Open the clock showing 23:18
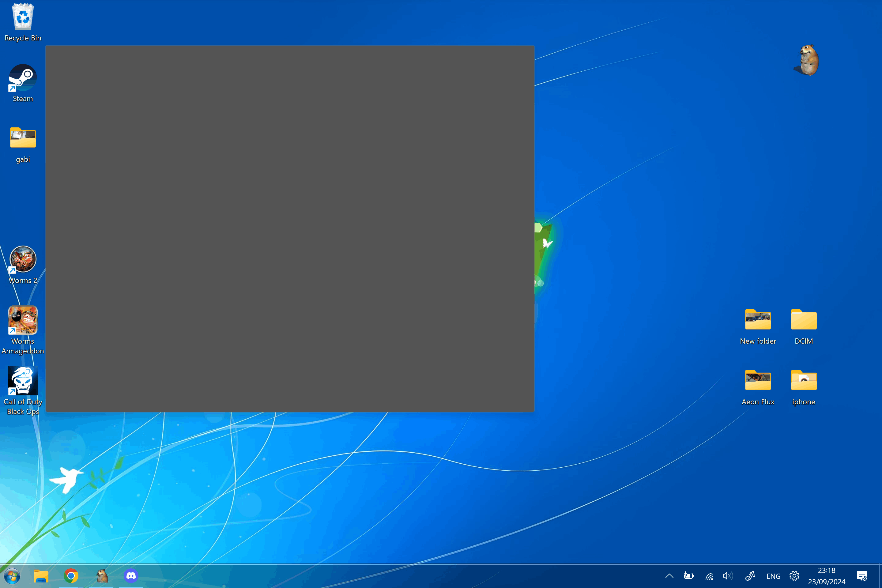The height and width of the screenshot is (588, 882). pos(827,576)
